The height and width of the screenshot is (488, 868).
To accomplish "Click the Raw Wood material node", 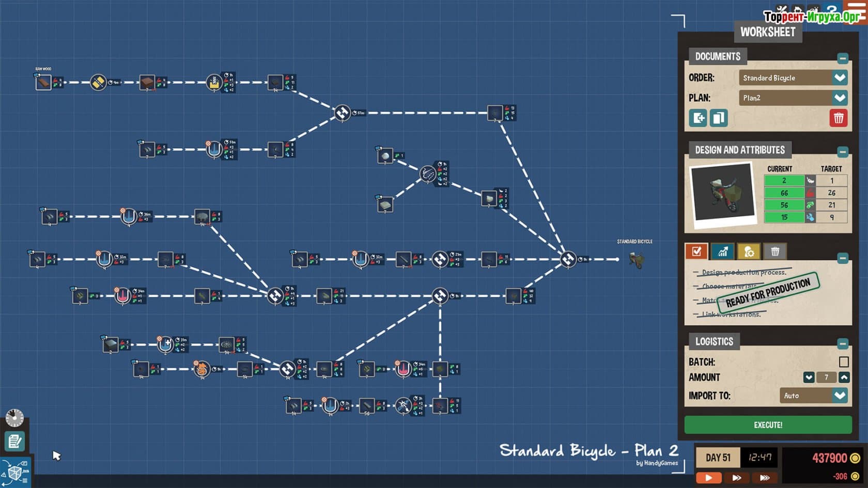I will coord(43,83).
